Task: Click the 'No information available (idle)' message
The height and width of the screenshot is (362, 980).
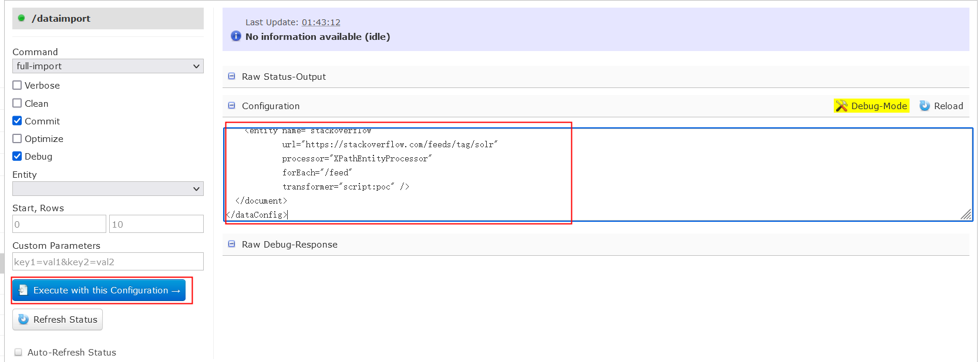Action: point(318,36)
